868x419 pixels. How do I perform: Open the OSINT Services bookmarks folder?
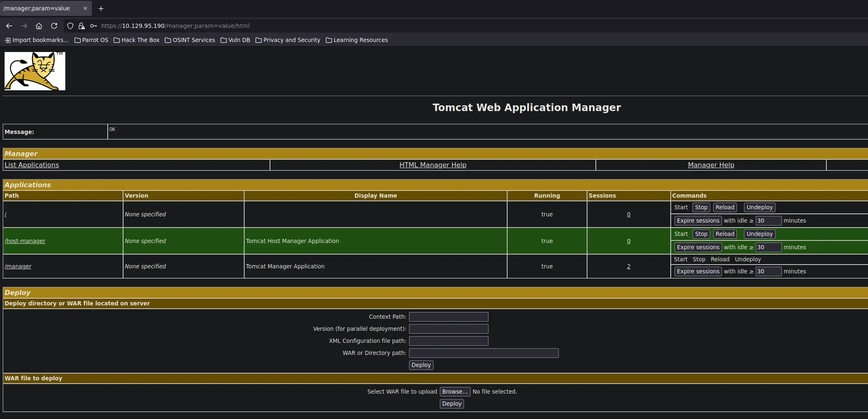point(190,40)
